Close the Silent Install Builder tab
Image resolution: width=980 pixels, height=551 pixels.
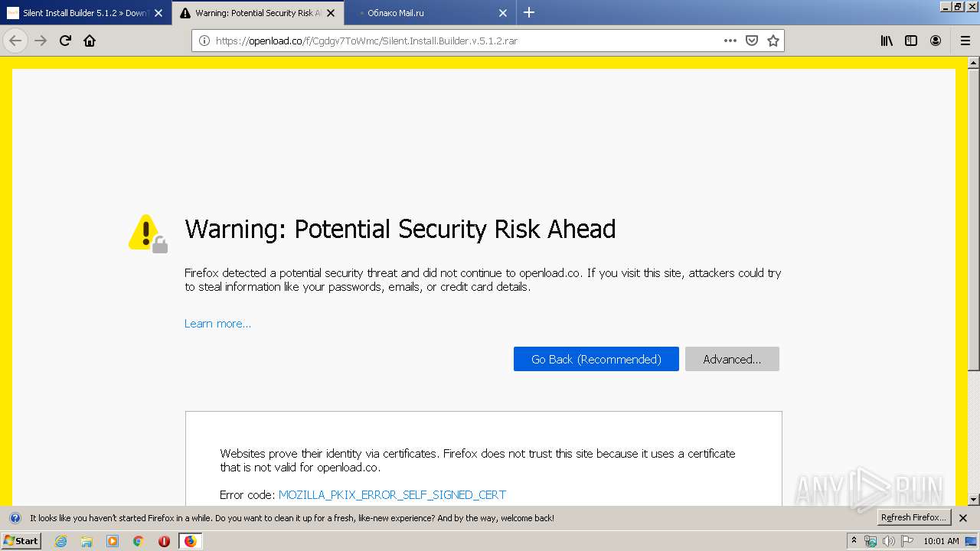158,13
